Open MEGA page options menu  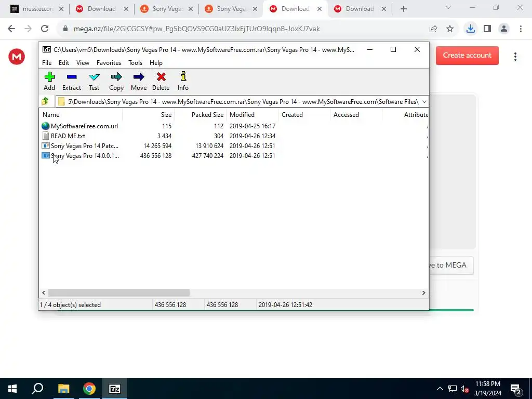click(515, 57)
